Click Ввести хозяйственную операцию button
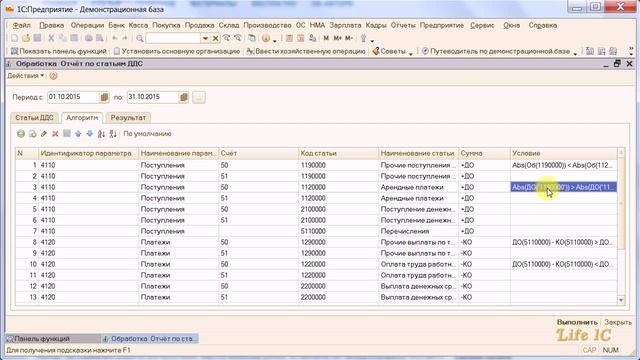640x360 pixels. pos(306,51)
